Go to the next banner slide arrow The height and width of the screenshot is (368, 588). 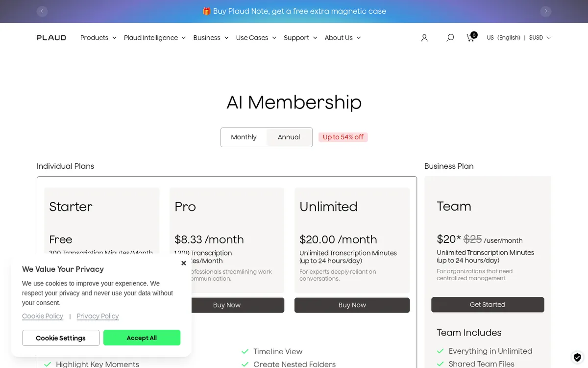coord(545,11)
